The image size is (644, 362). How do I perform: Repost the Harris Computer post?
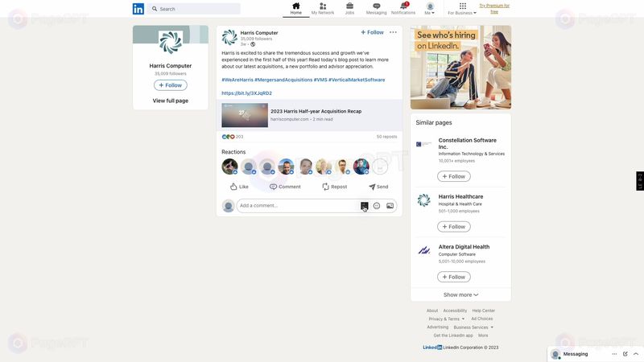[335, 187]
